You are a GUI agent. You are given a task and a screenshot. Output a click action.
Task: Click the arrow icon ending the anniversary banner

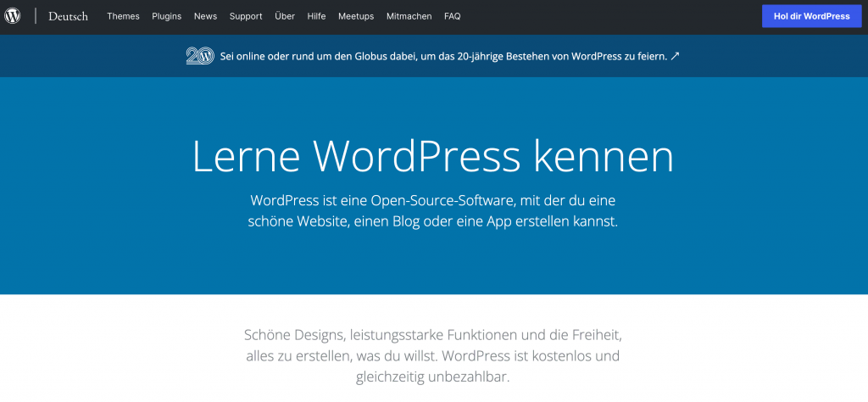click(675, 57)
